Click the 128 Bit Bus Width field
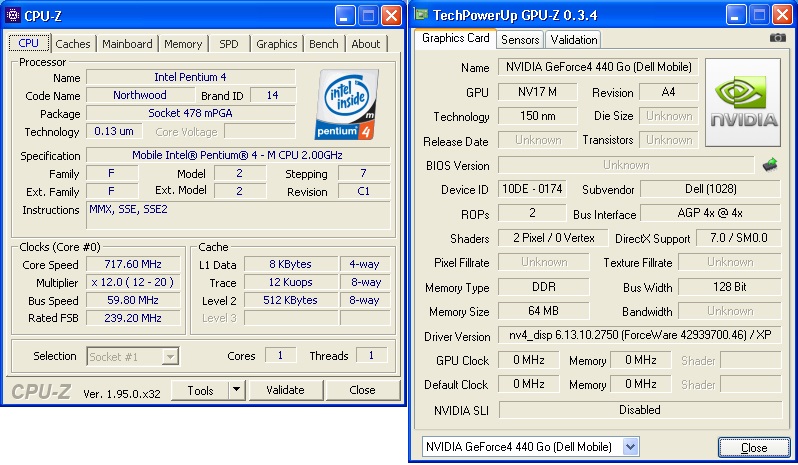The width and height of the screenshot is (798, 465). click(x=730, y=287)
